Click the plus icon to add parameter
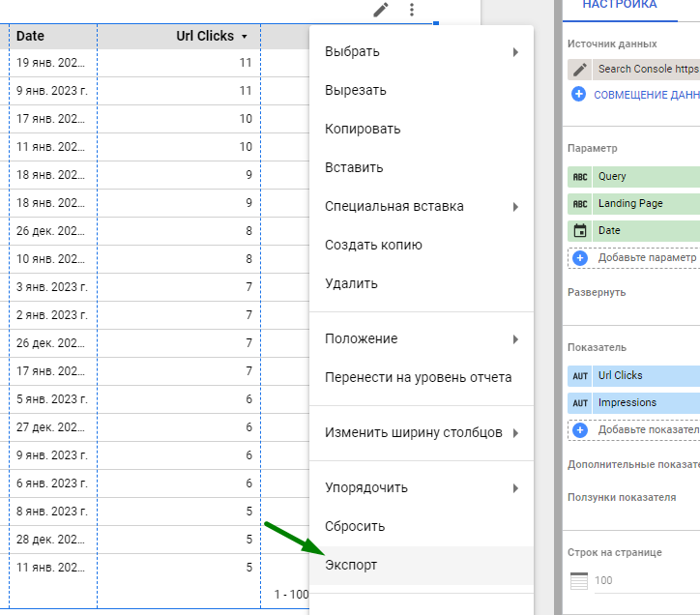Image resolution: width=700 pixels, height=615 pixels. tap(580, 258)
